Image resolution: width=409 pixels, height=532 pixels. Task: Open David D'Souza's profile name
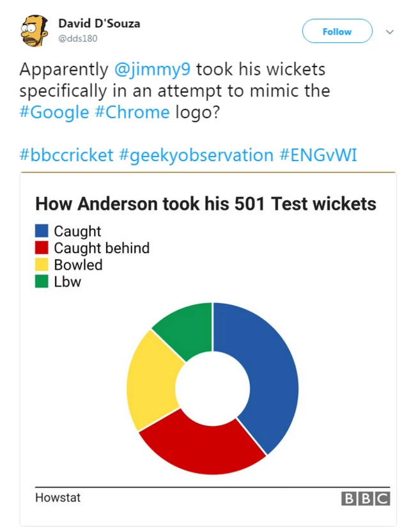tap(99, 24)
